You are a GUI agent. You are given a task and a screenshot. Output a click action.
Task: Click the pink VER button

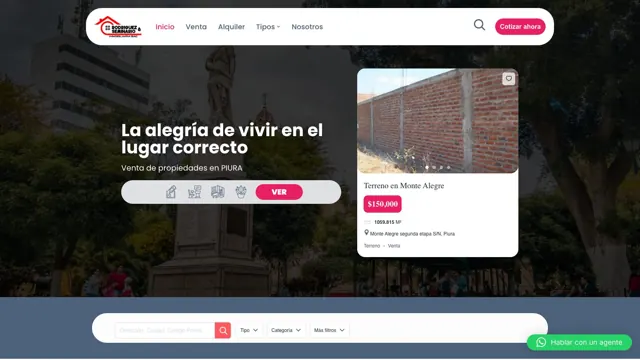(279, 192)
